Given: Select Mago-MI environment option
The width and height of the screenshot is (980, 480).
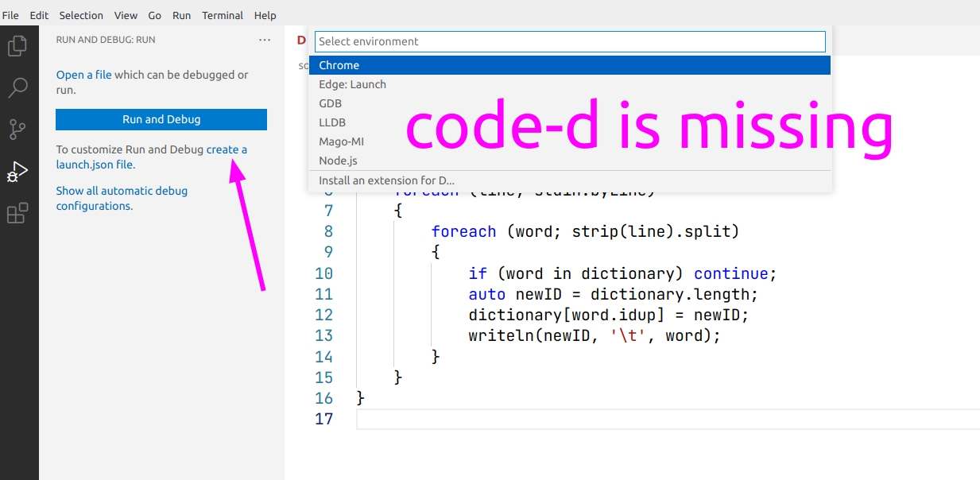Looking at the screenshot, I should 570,141.
